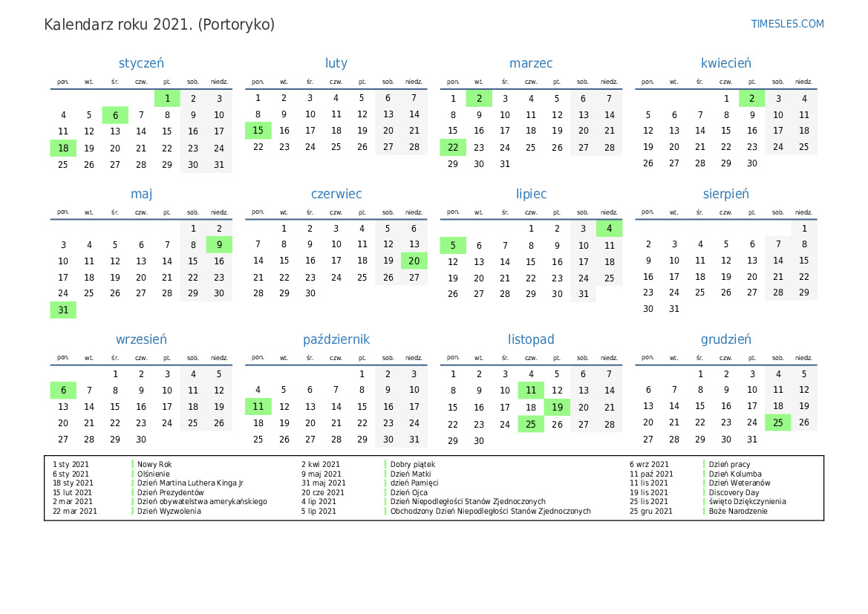Click legend entry 'Dzień Matki'
This screenshot has height=614, width=868.
[x=410, y=474]
